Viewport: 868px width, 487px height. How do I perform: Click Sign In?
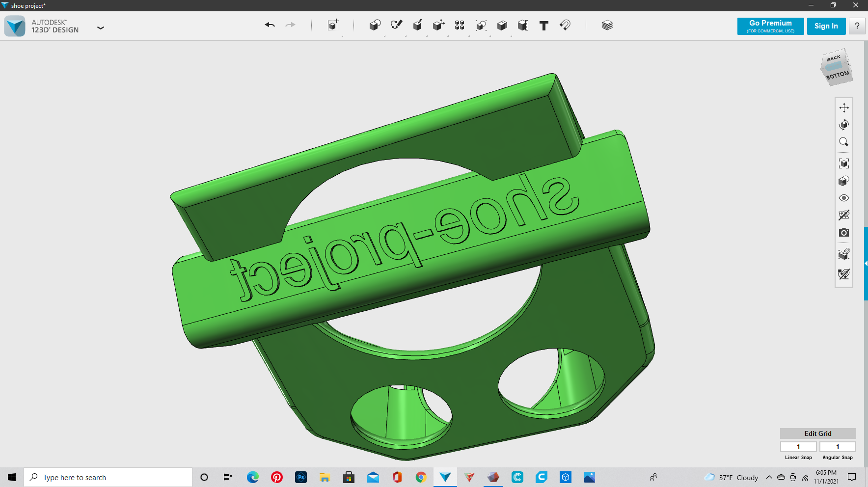tap(826, 26)
